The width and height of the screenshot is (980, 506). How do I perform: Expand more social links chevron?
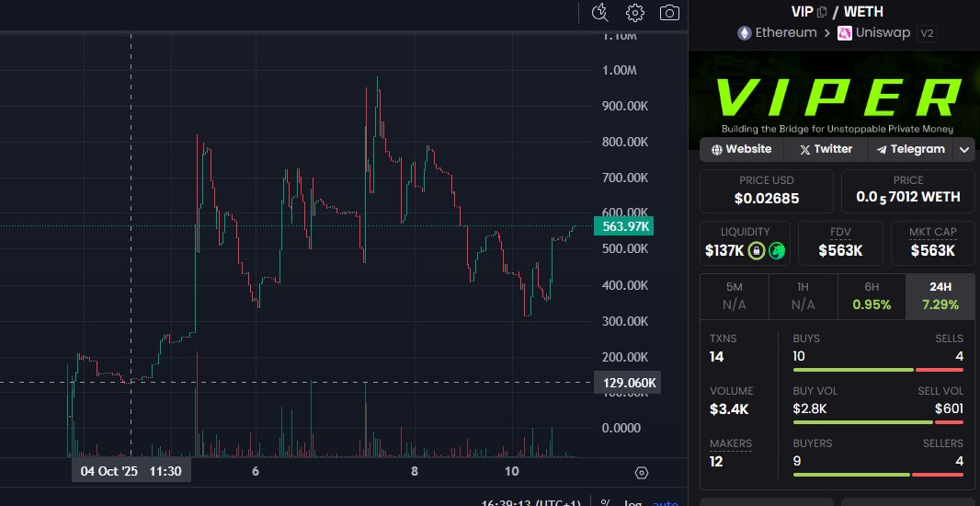[x=963, y=149]
